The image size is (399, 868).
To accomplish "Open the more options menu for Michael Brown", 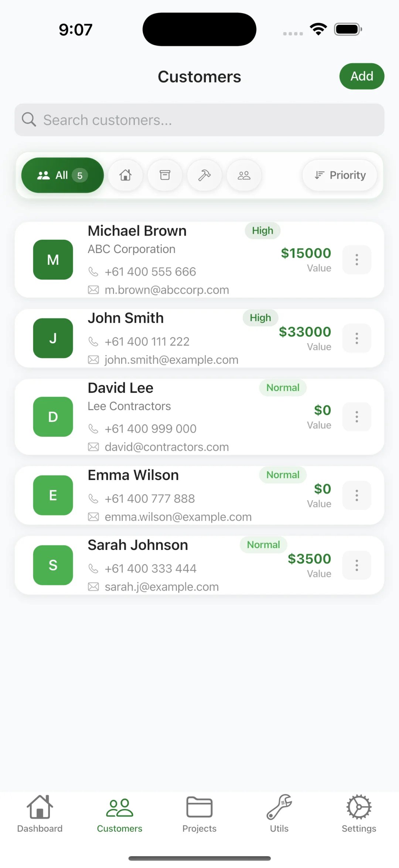I will 357,260.
